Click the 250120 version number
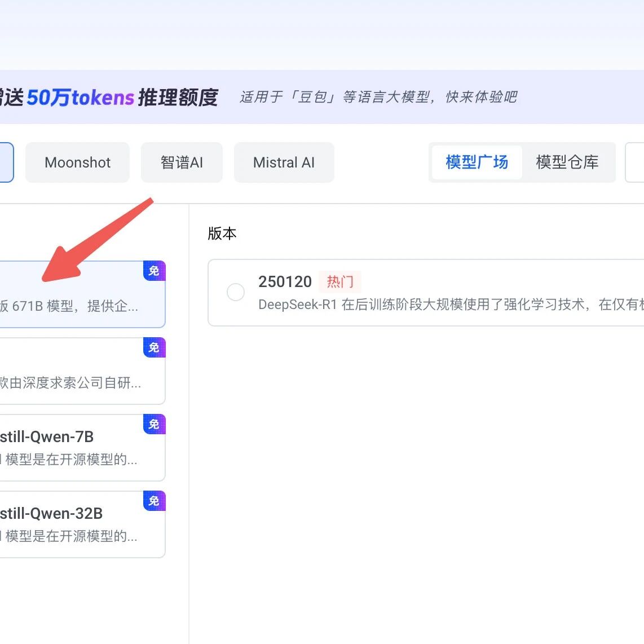Image resolution: width=644 pixels, height=644 pixels. (285, 281)
